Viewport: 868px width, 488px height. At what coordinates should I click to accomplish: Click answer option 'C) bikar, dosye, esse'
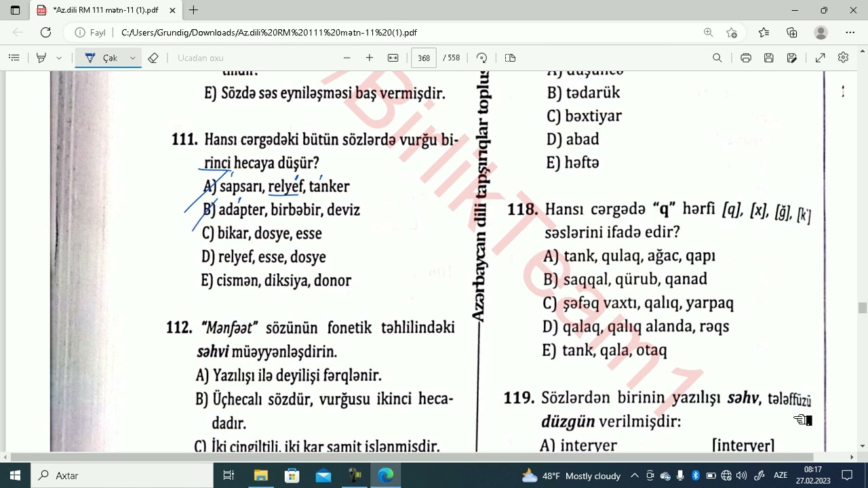[262, 234]
